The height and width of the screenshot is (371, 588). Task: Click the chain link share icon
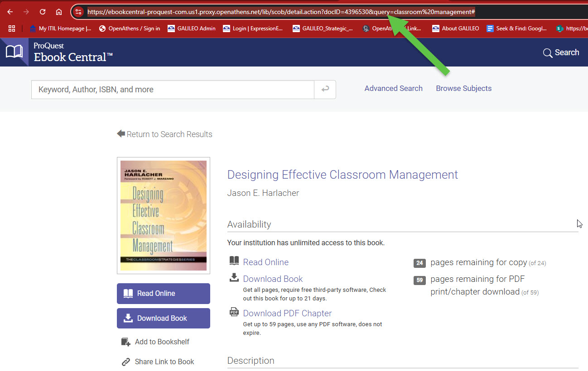click(126, 362)
